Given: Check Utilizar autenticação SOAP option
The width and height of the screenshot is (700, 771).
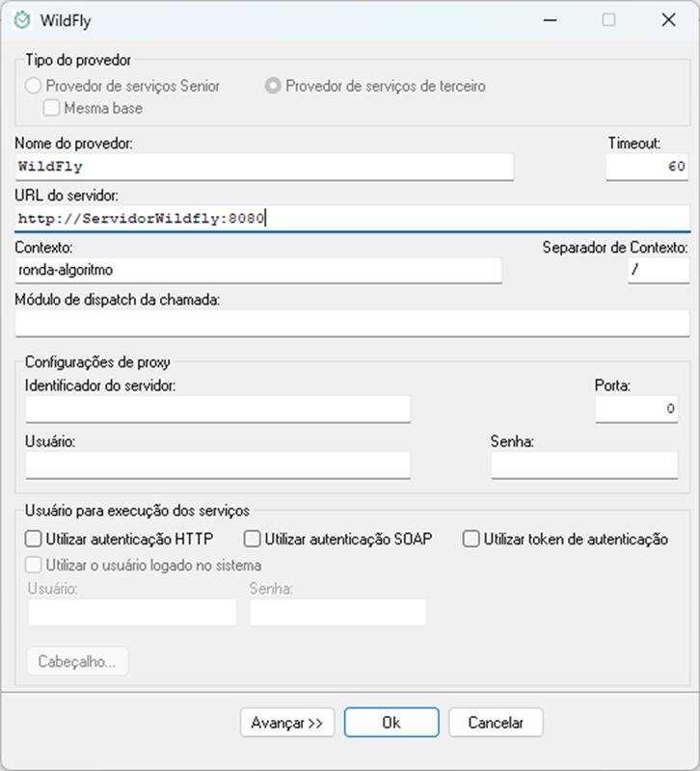Looking at the screenshot, I should pyautogui.click(x=253, y=539).
